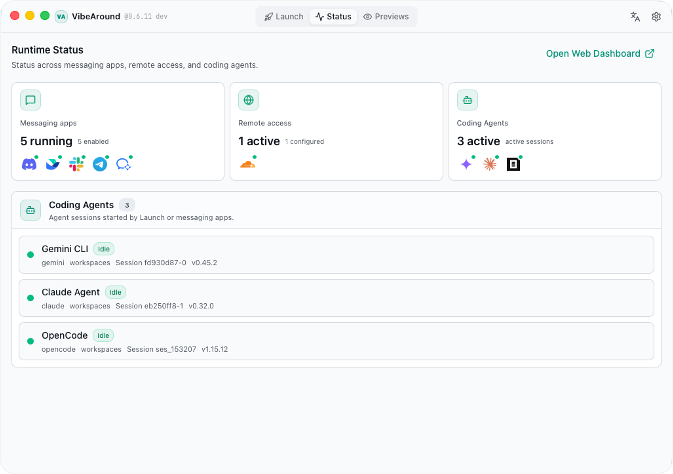Open the Previews tab
The width and height of the screenshot is (673, 474).
click(x=386, y=17)
